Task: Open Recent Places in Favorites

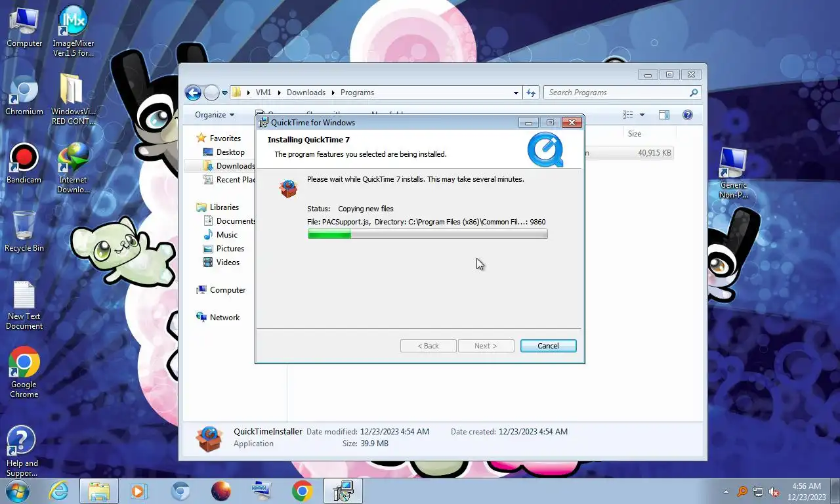Action: click(228, 180)
